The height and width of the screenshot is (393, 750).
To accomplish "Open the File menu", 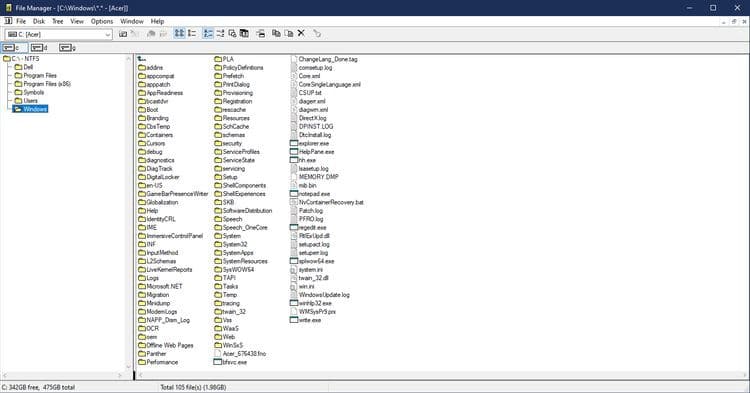I will pos(21,21).
